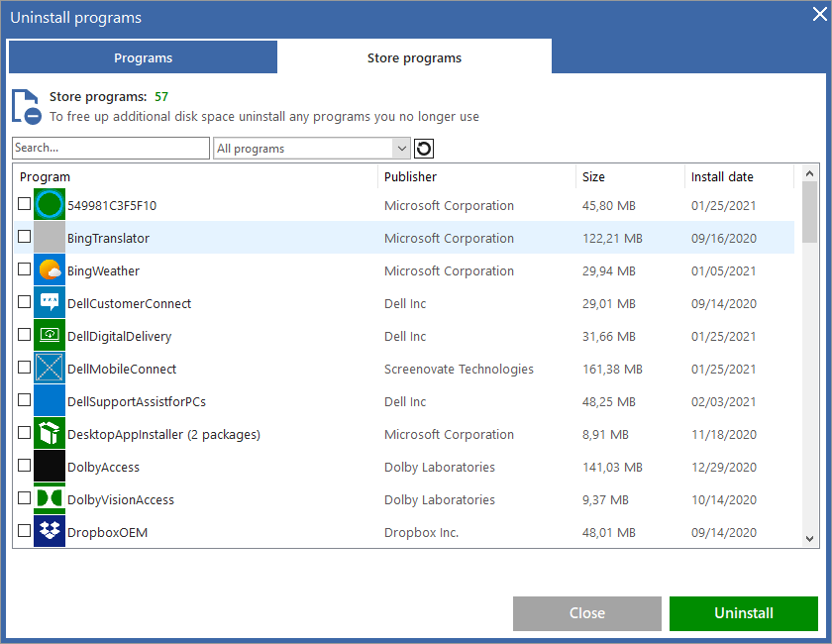Sort by the Install date column header
Screen dimensions: 832x644
click(739, 176)
